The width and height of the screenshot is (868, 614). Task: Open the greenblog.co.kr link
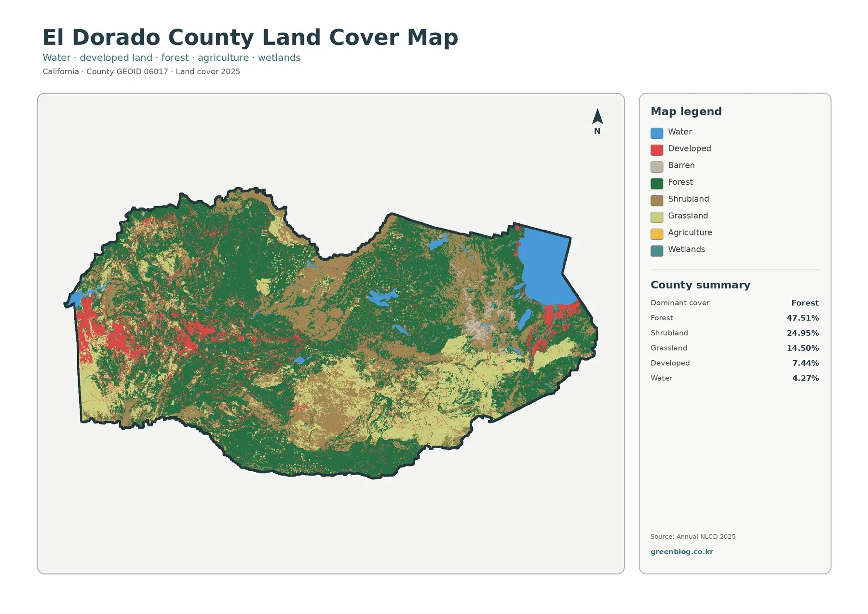click(682, 552)
